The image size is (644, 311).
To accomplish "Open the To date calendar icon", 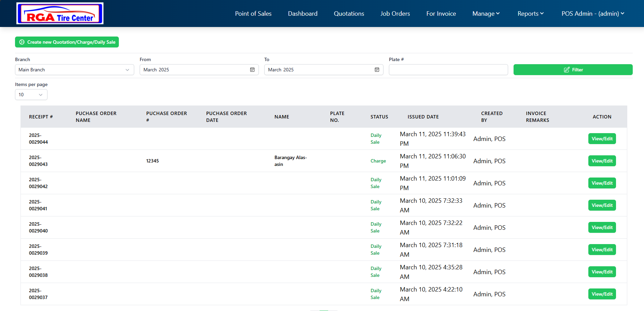I will click(377, 70).
